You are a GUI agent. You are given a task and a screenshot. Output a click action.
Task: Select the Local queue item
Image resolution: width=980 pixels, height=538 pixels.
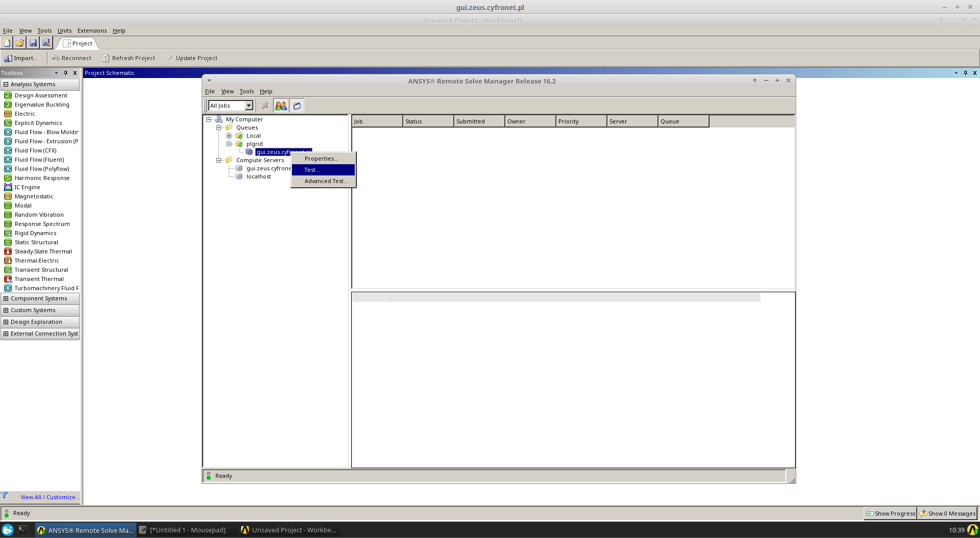pyautogui.click(x=253, y=136)
